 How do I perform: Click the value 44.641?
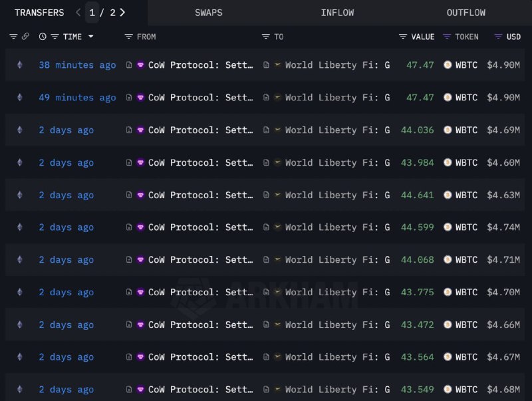tap(418, 195)
